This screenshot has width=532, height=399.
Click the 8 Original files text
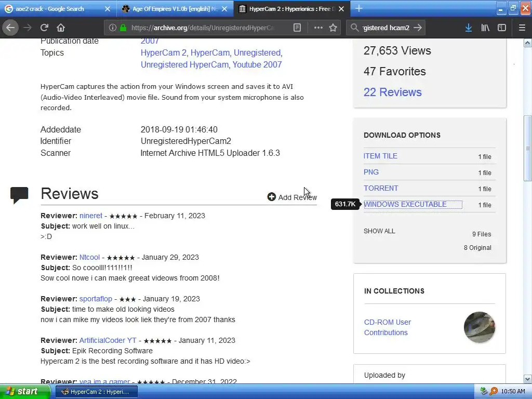477,248
